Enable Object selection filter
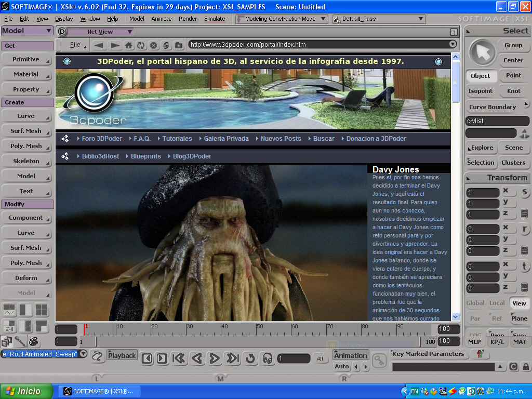 (480, 76)
